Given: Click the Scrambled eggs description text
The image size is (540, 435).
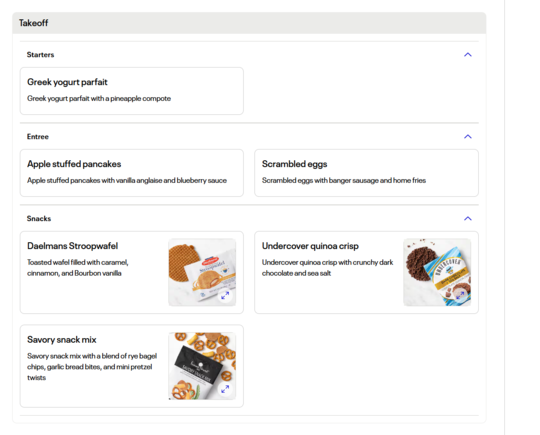Looking at the screenshot, I should pos(344,180).
